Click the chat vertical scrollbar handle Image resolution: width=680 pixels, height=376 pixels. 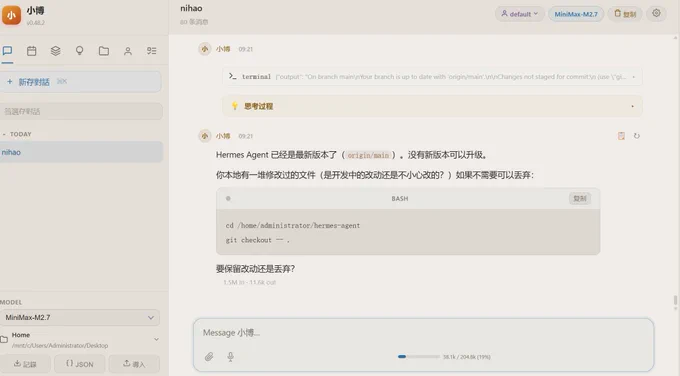(675, 300)
